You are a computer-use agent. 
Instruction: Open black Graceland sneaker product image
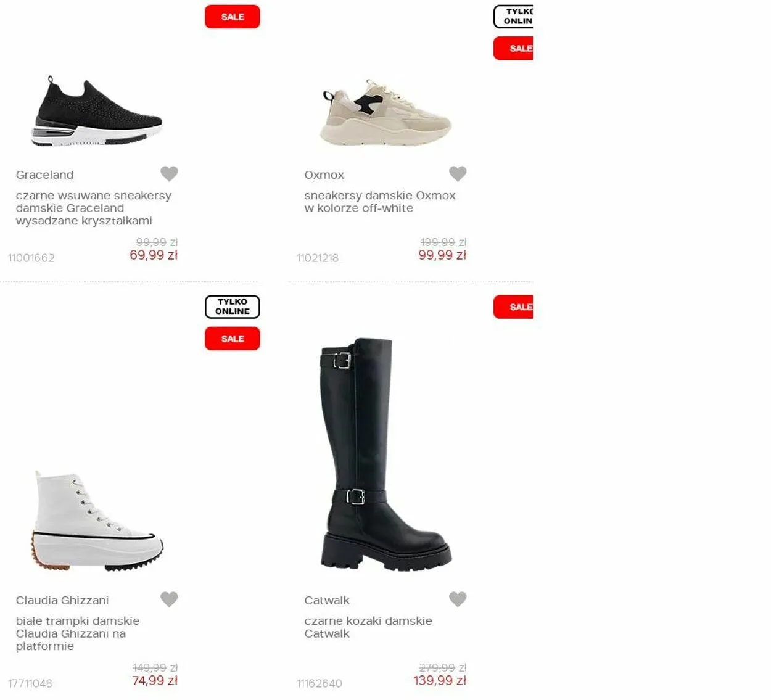pyautogui.click(x=97, y=112)
